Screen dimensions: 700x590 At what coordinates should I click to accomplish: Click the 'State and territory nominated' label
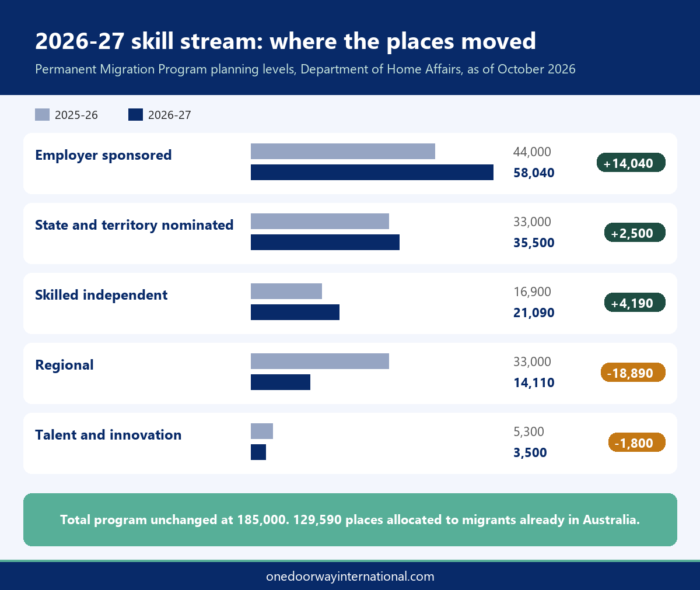(x=134, y=225)
